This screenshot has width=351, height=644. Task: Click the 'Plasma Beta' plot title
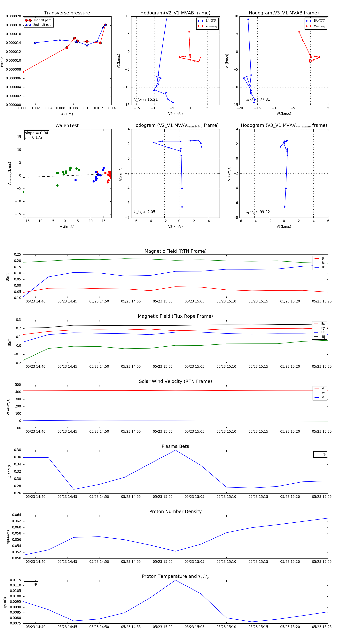tap(175, 447)
